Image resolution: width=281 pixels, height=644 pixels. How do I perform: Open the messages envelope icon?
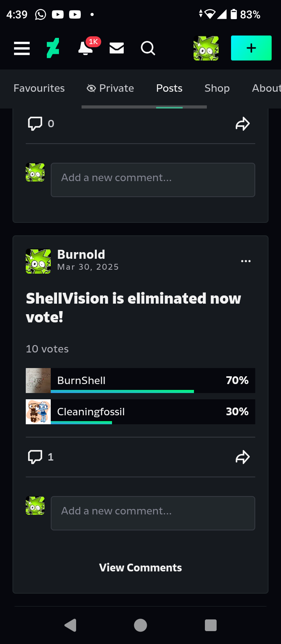coord(117,48)
